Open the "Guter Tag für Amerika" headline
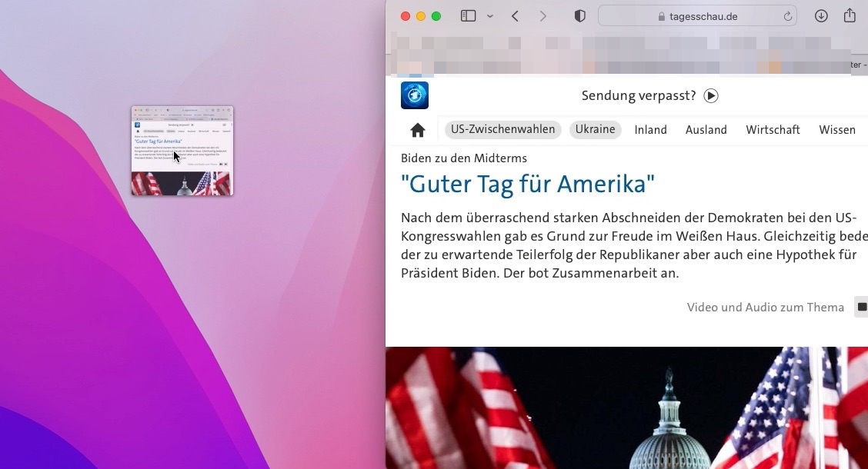868x469 pixels. [528, 185]
